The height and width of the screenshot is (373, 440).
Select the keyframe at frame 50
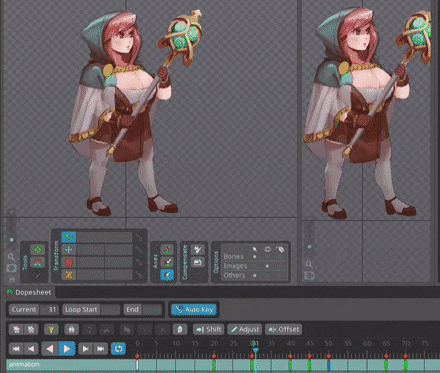pos(329,356)
